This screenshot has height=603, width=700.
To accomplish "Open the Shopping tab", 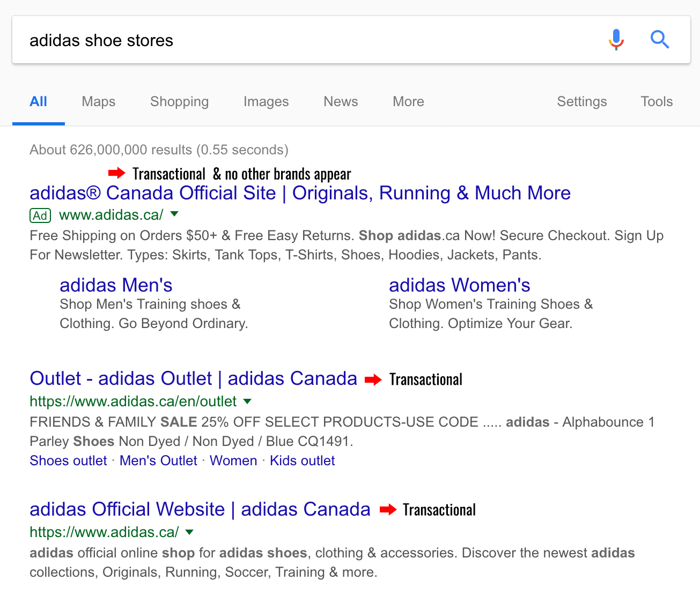I will tap(179, 101).
